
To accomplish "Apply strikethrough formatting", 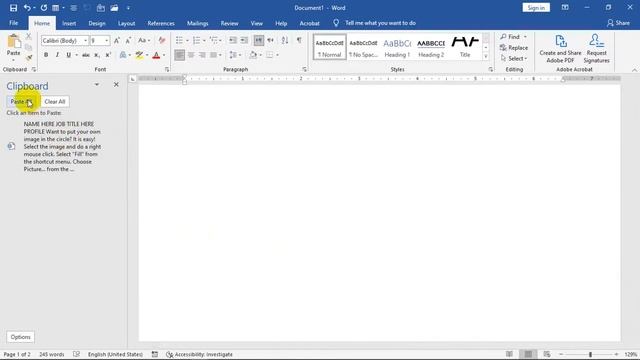I will pos(85,55).
